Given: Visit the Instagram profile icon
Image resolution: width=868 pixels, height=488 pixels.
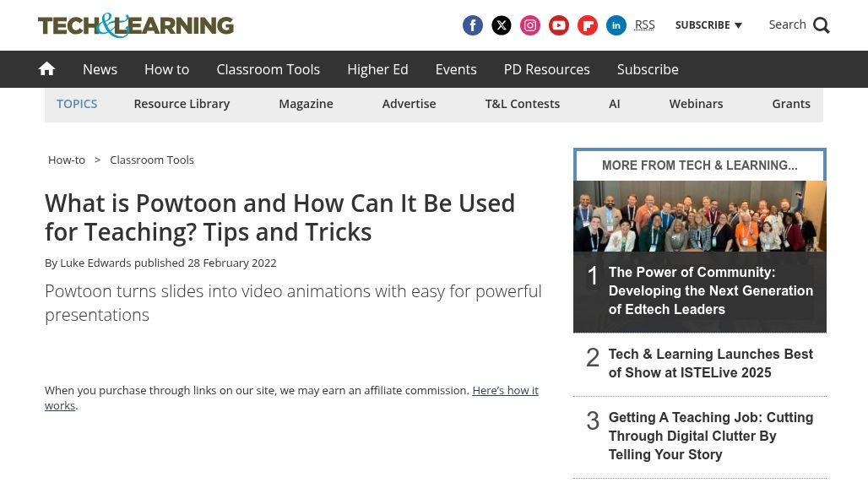Looking at the screenshot, I should click(x=529, y=25).
